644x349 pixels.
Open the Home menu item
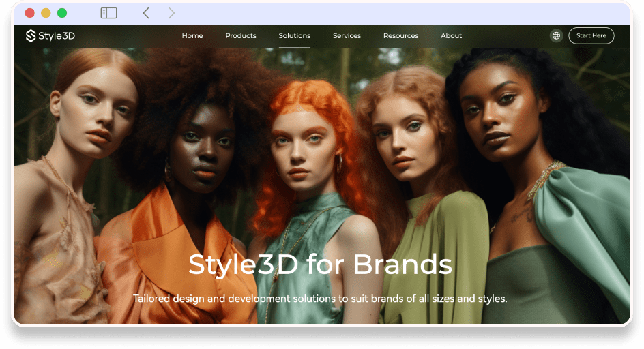point(192,36)
